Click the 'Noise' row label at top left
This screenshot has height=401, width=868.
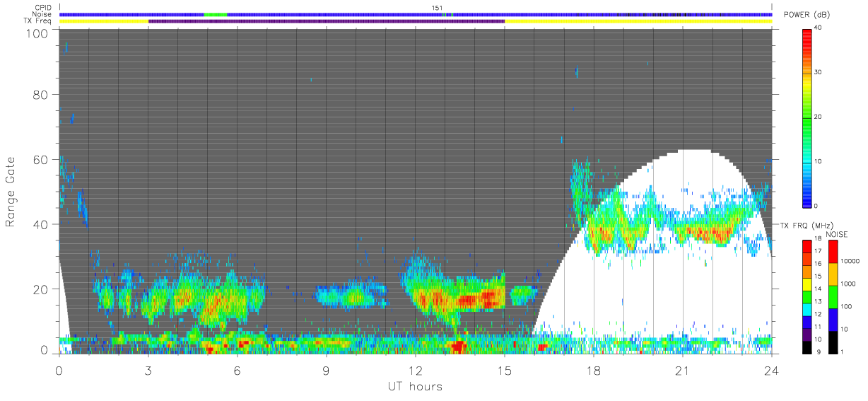point(43,14)
